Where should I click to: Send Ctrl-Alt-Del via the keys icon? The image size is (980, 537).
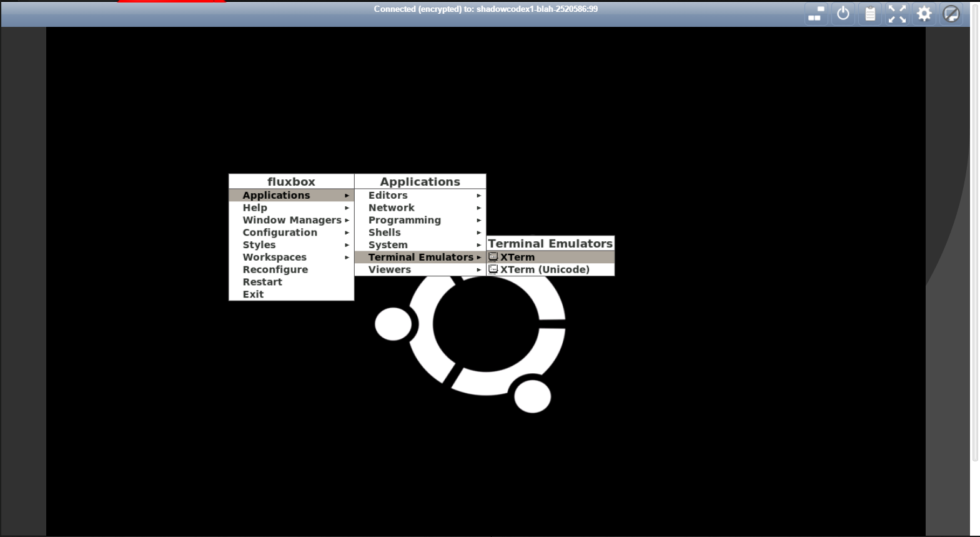(816, 14)
